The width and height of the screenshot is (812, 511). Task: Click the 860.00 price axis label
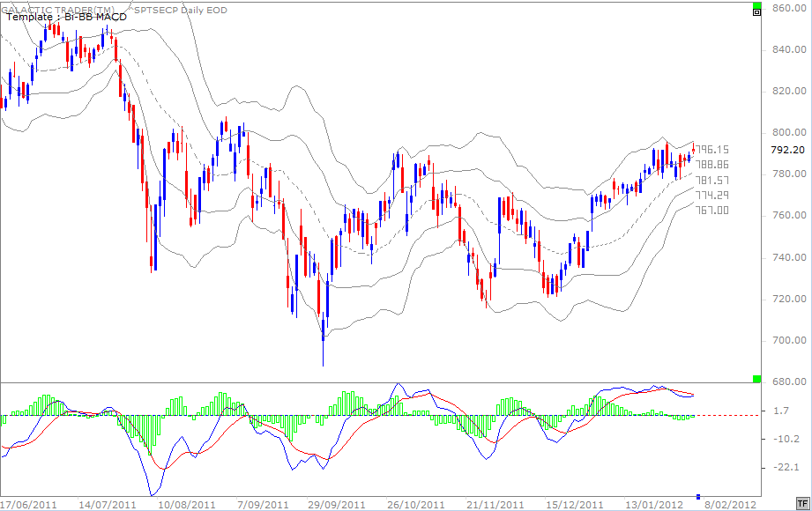pos(789,8)
